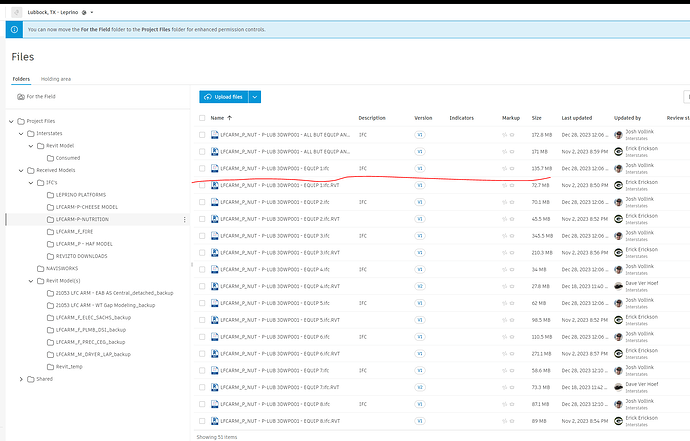Collapse the Project Files tree node
The image size is (690, 441).
[x=11, y=121]
